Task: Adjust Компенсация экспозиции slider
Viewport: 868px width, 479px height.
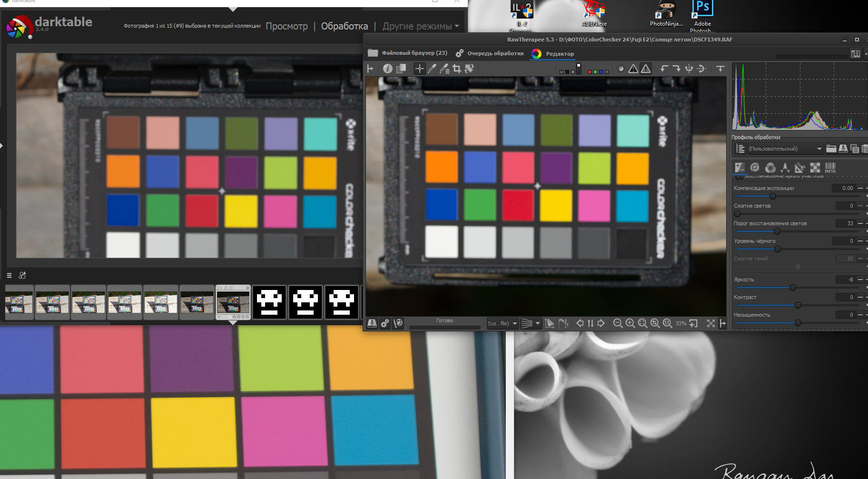Action: (797, 196)
